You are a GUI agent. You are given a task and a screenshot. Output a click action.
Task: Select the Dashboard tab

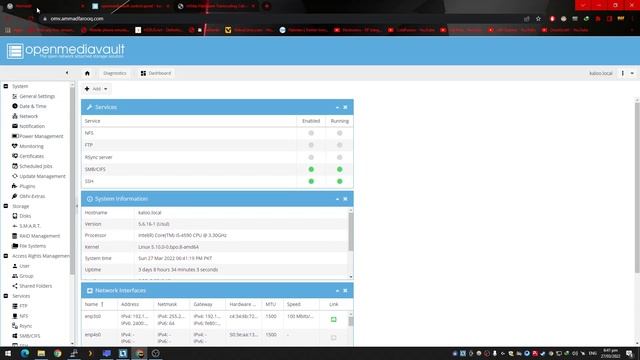[x=156, y=73]
